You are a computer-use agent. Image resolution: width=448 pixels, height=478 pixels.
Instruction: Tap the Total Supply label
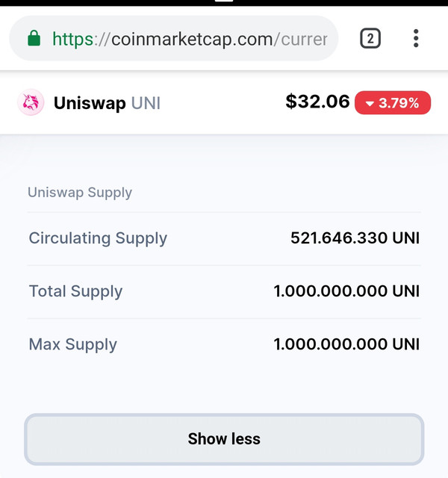coord(75,291)
